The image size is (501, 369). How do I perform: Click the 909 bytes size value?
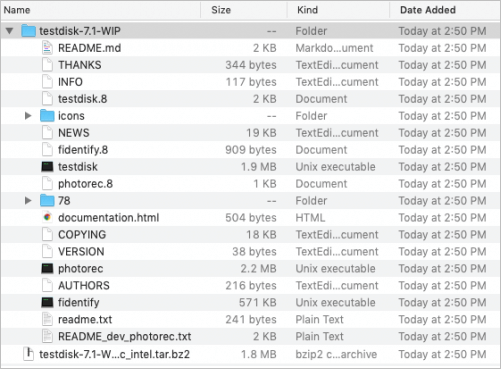click(251, 150)
